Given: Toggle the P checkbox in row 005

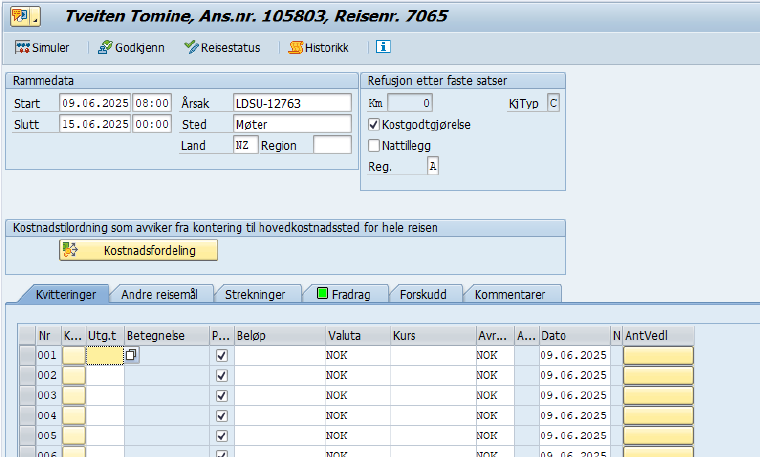Looking at the screenshot, I should 222,436.
